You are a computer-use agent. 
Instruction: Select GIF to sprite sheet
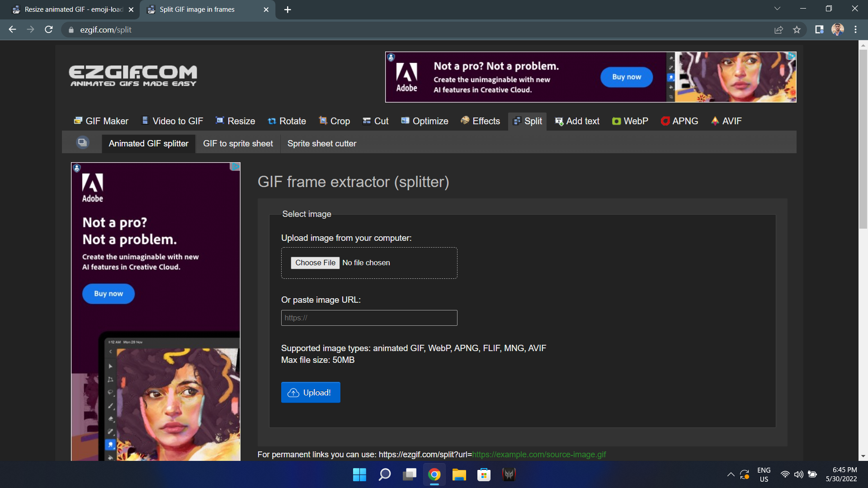tap(238, 143)
